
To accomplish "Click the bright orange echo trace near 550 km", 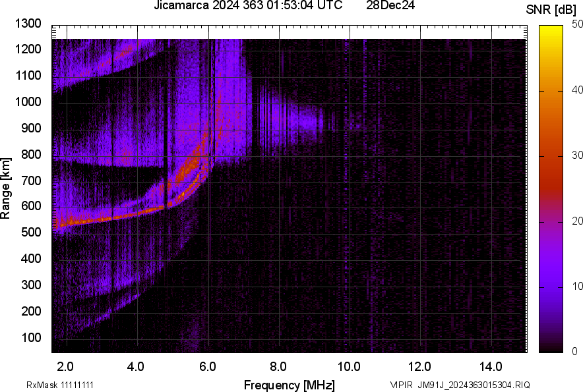I will (99, 218).
